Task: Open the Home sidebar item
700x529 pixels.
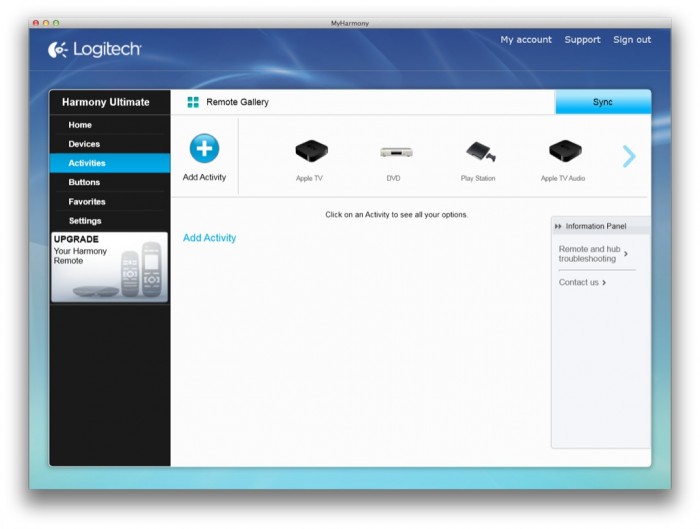Action: coord(110,125)
